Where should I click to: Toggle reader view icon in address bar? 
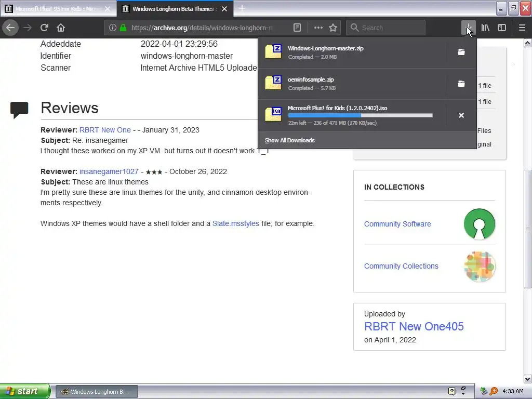pos(297,28)
